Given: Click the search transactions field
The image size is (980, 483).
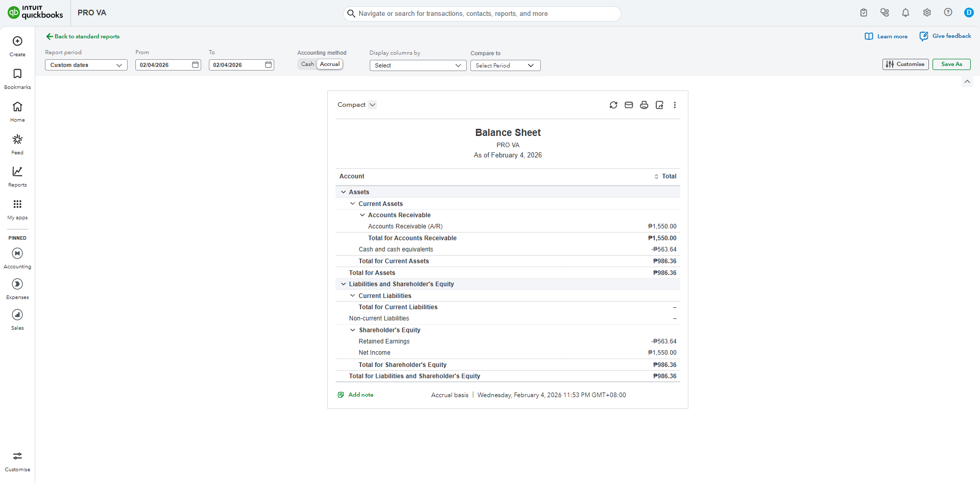Looking at the screenshot, I should 482,14.
